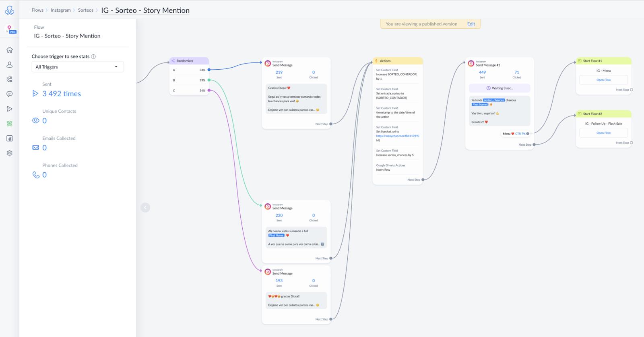Click the Edit link in banner
644x337 pixels.
[471, 24]
